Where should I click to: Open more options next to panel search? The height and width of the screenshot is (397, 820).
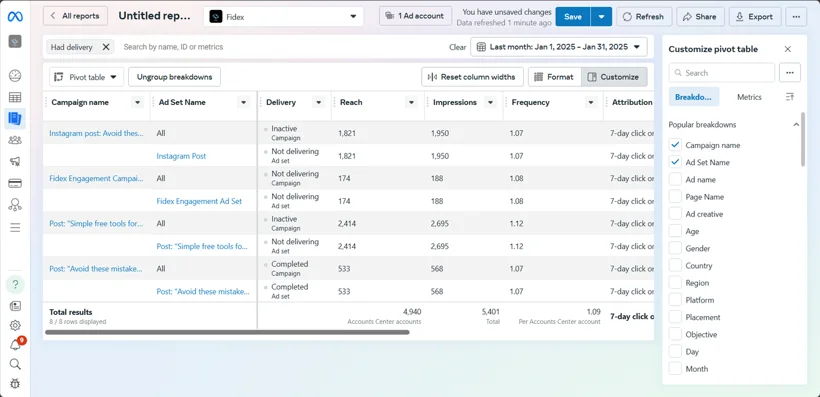tap(790, 73)
